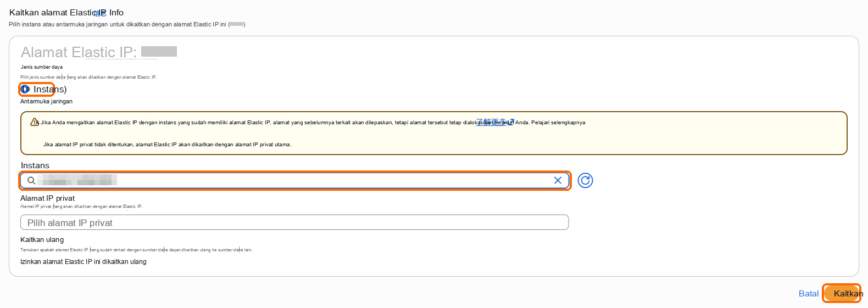868x308 pixels.
Task: Open the Instans selection combo box
Action: pyautogui.click(x=295, y=180)
